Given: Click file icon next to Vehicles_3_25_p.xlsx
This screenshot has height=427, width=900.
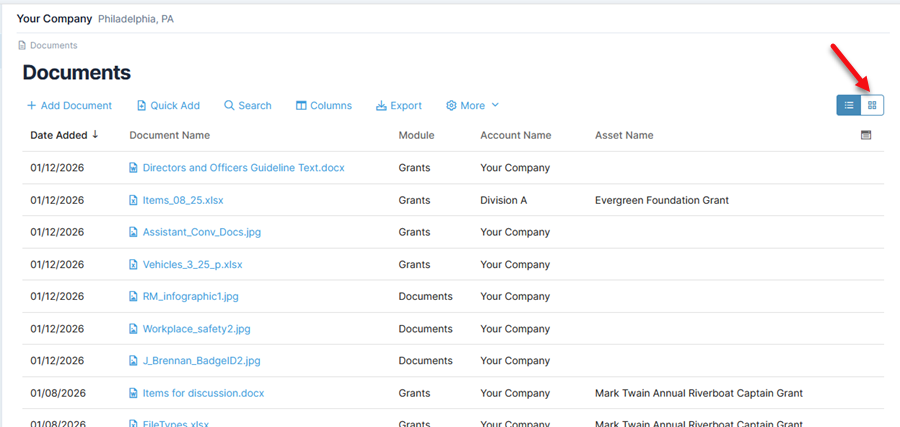Looking at the screenshot, I should coord(134,265).
